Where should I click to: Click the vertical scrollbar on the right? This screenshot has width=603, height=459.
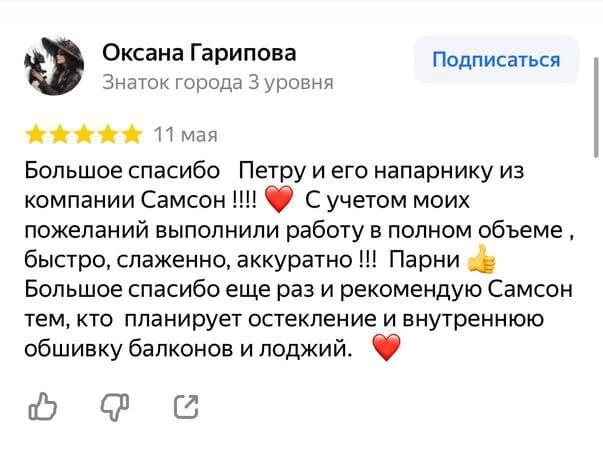click(596, 108)
